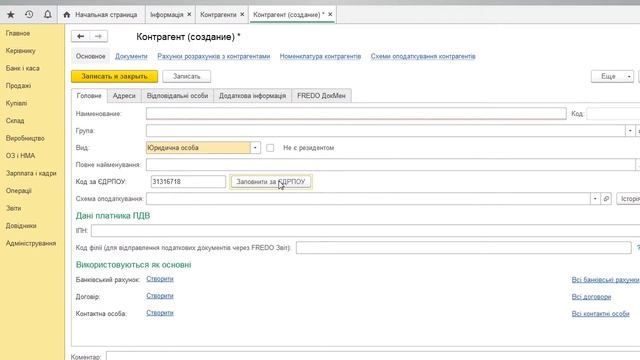Open Склад in the sidebar

tap(15, 121)
